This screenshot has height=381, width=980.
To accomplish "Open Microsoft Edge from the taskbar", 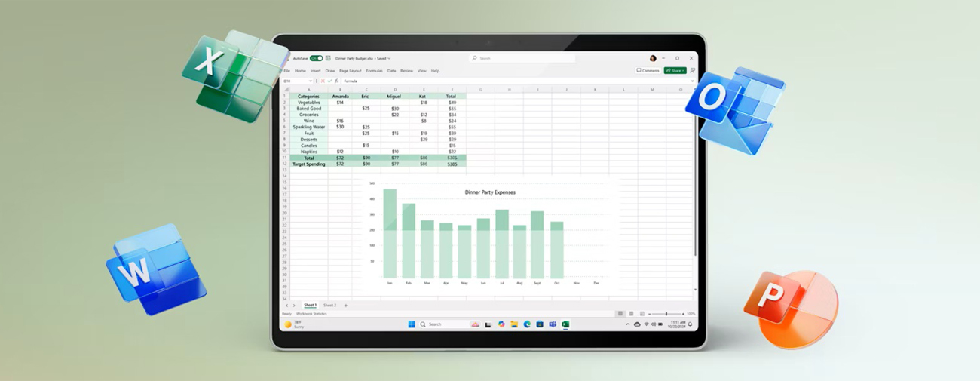I will pyautogui.click(x=527, y=324).
